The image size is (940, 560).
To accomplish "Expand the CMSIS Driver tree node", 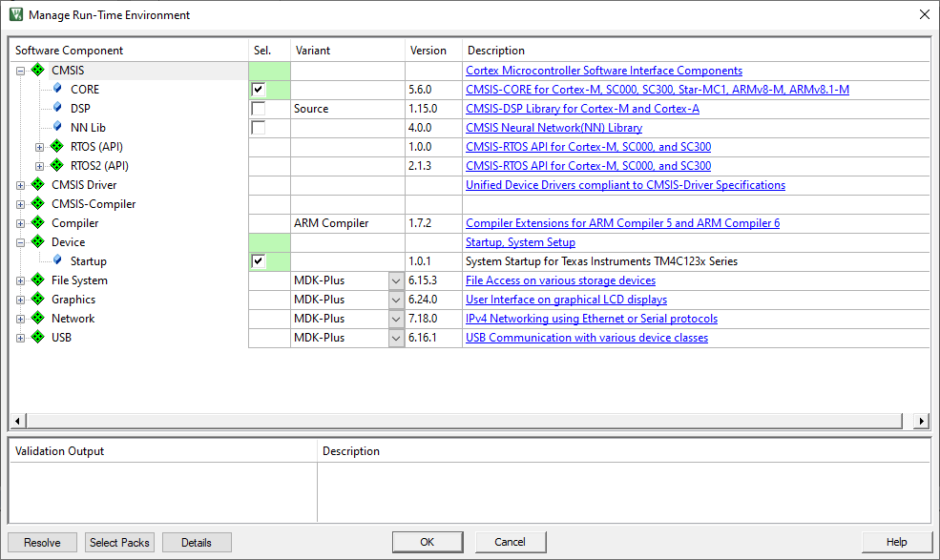I will pos(20,185).
